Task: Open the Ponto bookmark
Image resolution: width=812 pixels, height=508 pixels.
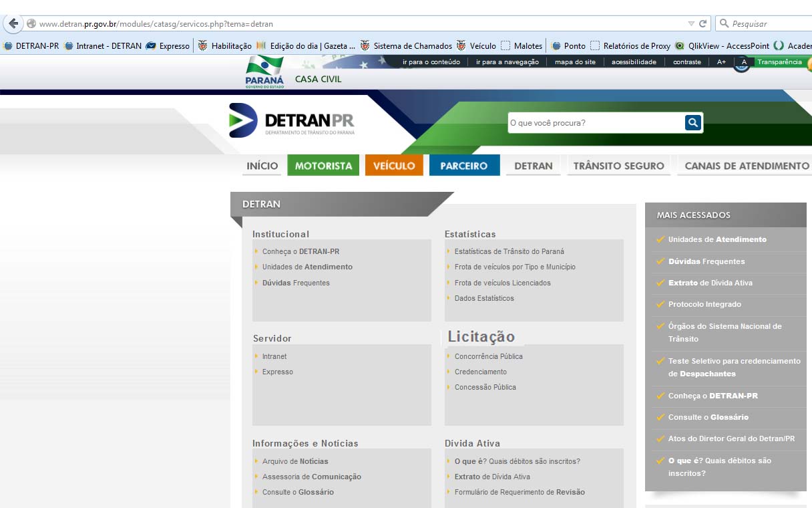Action: click(568, 46)
